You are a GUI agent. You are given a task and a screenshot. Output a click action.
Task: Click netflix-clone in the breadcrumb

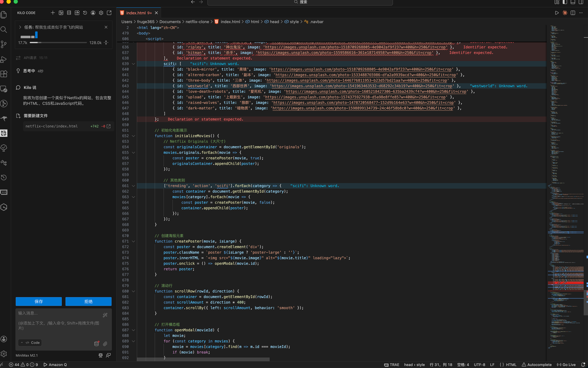(x=197, y=22)
